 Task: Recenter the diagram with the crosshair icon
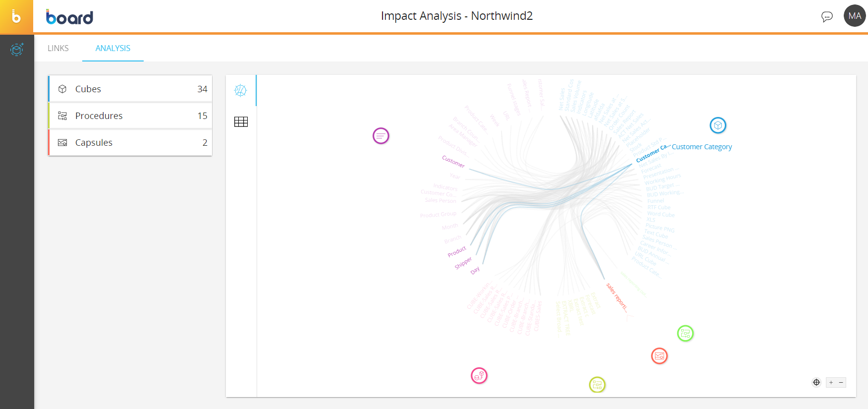816,382
